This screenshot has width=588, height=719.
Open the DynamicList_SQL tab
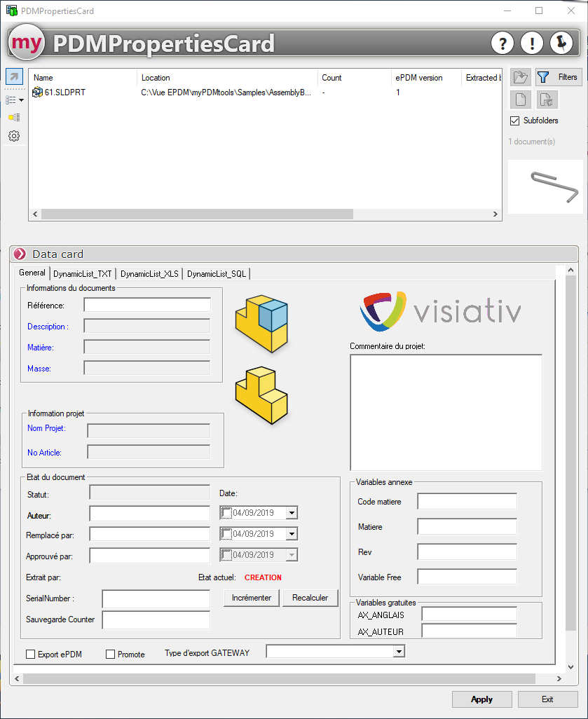coord(216,274)
